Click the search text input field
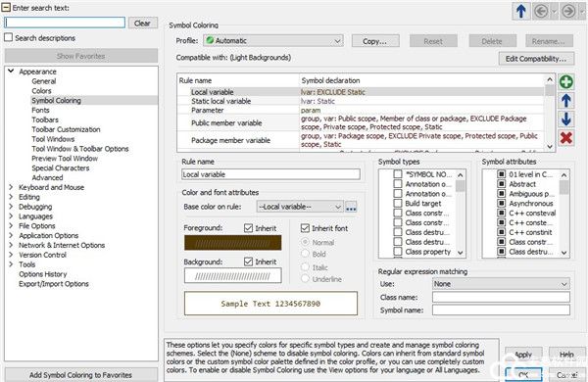This screenshot has width=588, height=382. [65, 23]
